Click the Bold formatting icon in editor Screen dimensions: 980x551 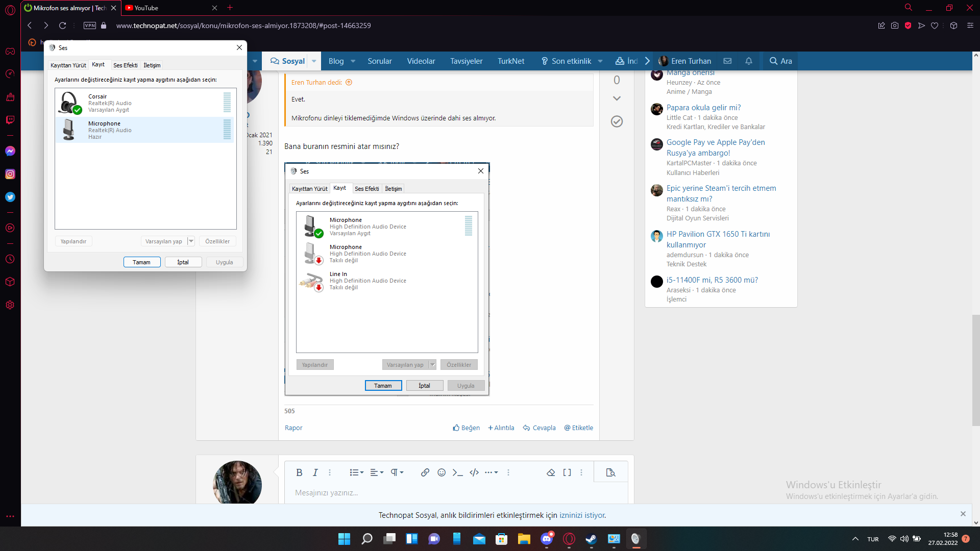point(299,472)
